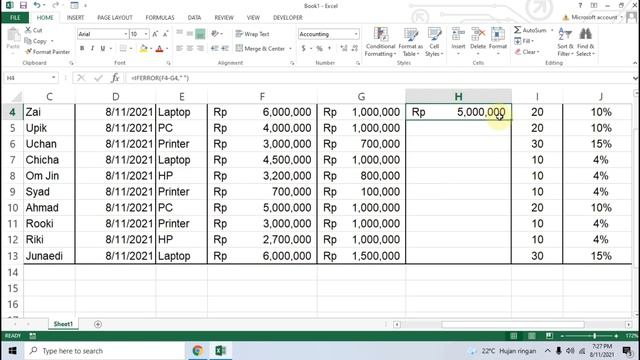
Task: Toggle Wrap Text
Action: (252, 34)
